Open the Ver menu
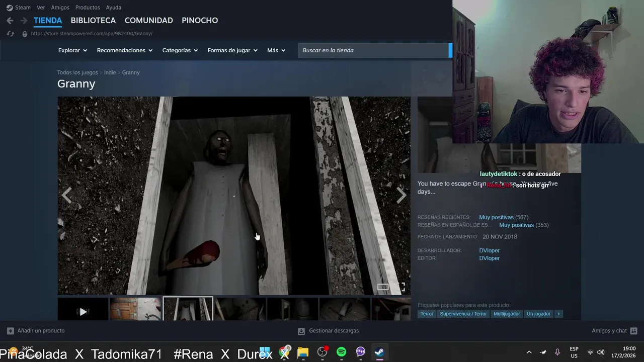Viewport: 644px width, 362px height. [x=41, y=8]
